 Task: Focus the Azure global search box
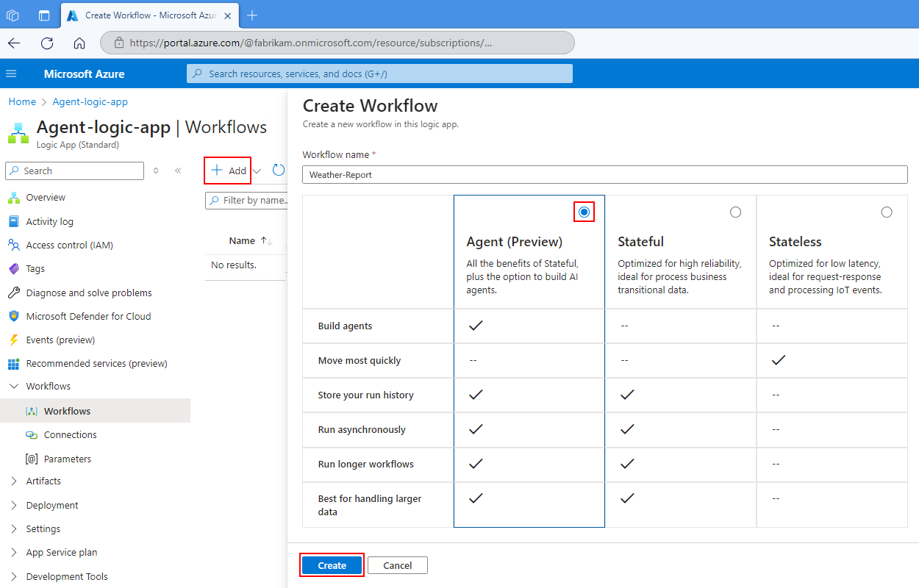379,73
